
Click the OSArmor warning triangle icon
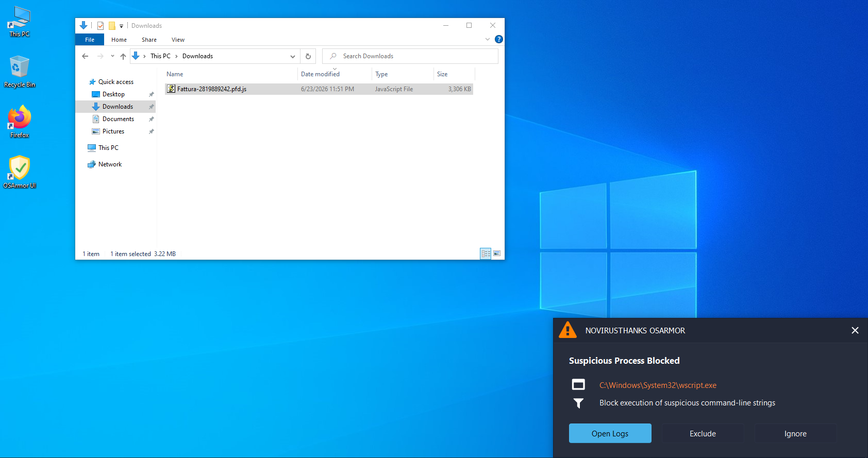coord(568,330)
